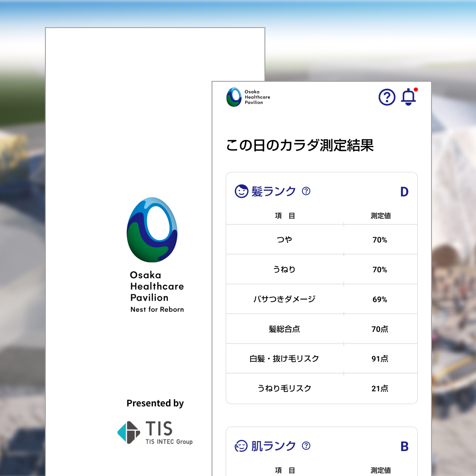Click the 髪ランク heading
Image resolution: width=476 pixels, height=476 pixels.
(274, 191)
